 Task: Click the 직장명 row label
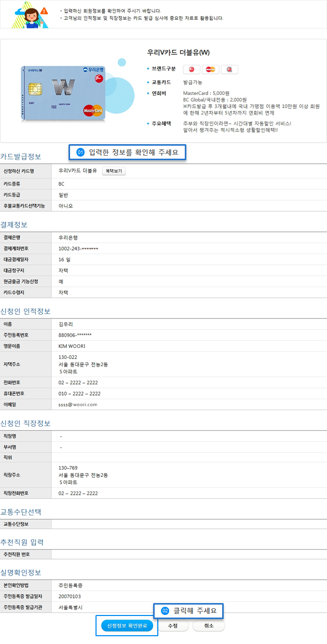10,436
